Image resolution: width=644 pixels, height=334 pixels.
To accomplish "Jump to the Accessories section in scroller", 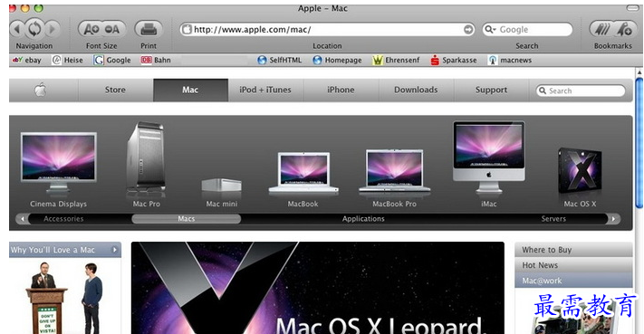I will (63, 219).
